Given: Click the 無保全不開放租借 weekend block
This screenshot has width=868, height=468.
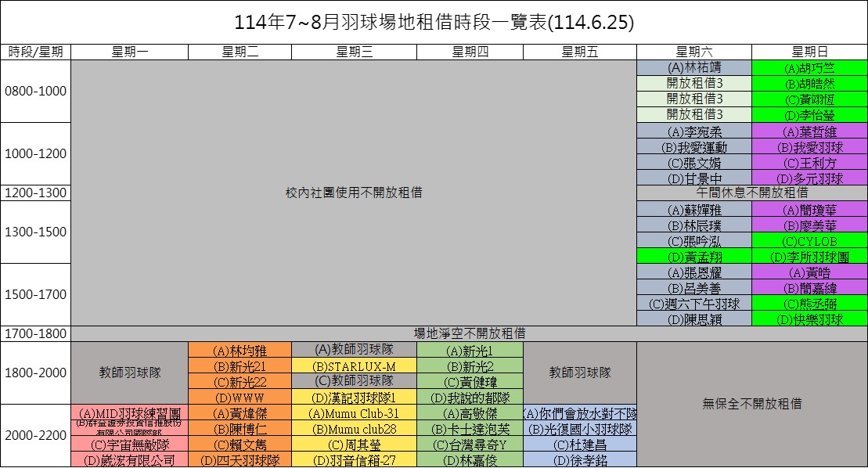Looking at the screenshot, I should [x=751, y=404].
